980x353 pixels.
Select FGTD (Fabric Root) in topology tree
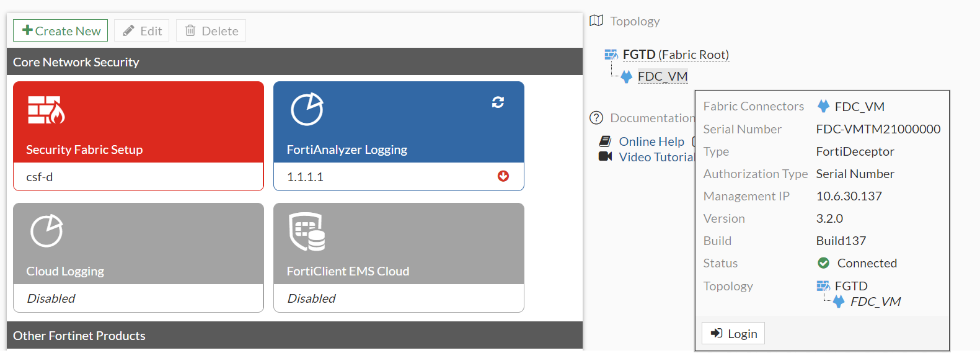tap(676, 55)
